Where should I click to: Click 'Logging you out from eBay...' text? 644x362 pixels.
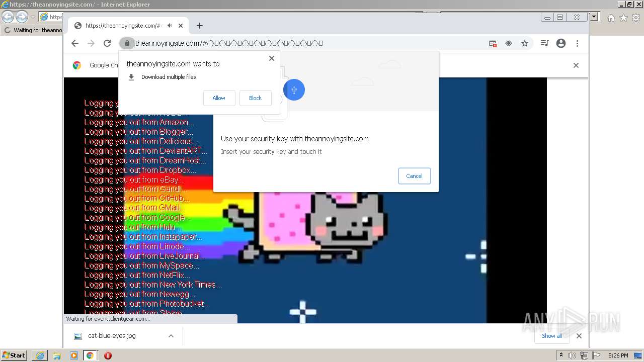[134, 179]
